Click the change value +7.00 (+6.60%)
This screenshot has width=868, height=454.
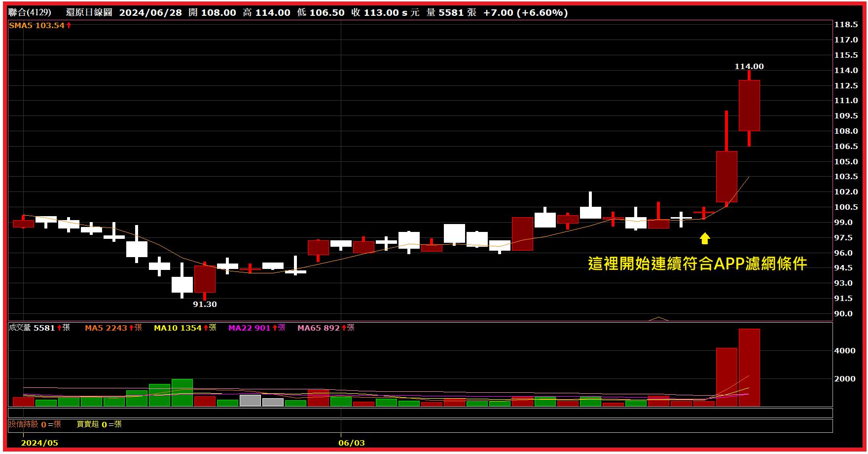pyautogui.click(x=526, y=12)
